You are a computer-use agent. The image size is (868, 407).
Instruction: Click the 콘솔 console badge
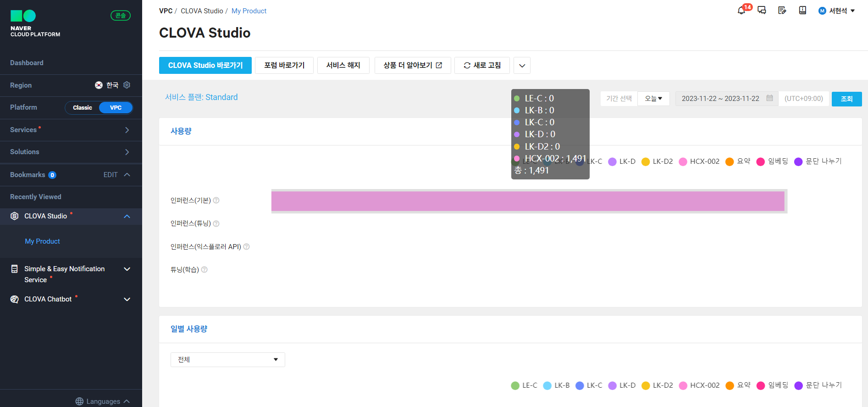[x=121, y=16]
